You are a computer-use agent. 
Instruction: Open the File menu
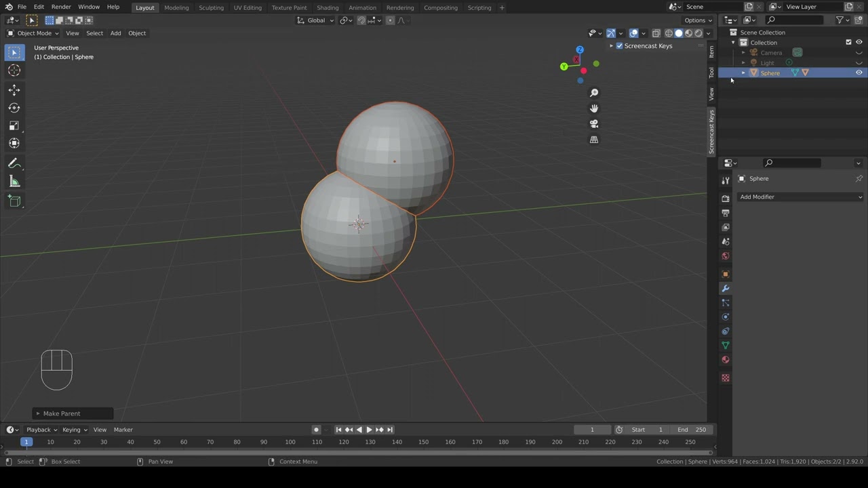pyautogui.click(x=22, y=7)
